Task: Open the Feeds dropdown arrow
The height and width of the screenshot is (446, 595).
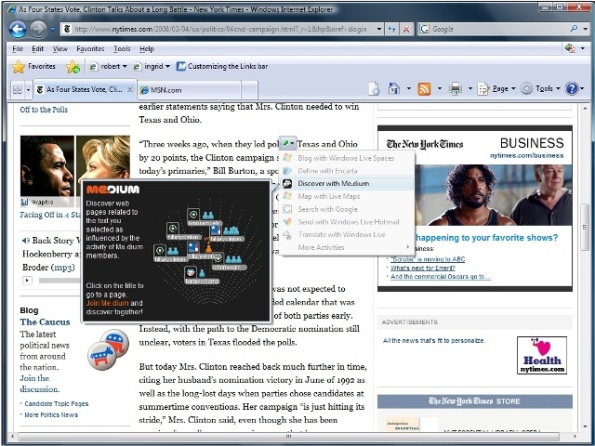Action: [440, 89]
